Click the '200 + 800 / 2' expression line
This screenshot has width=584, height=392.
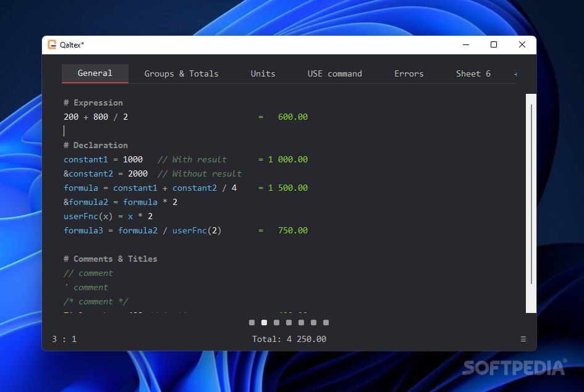click(96, 117)
